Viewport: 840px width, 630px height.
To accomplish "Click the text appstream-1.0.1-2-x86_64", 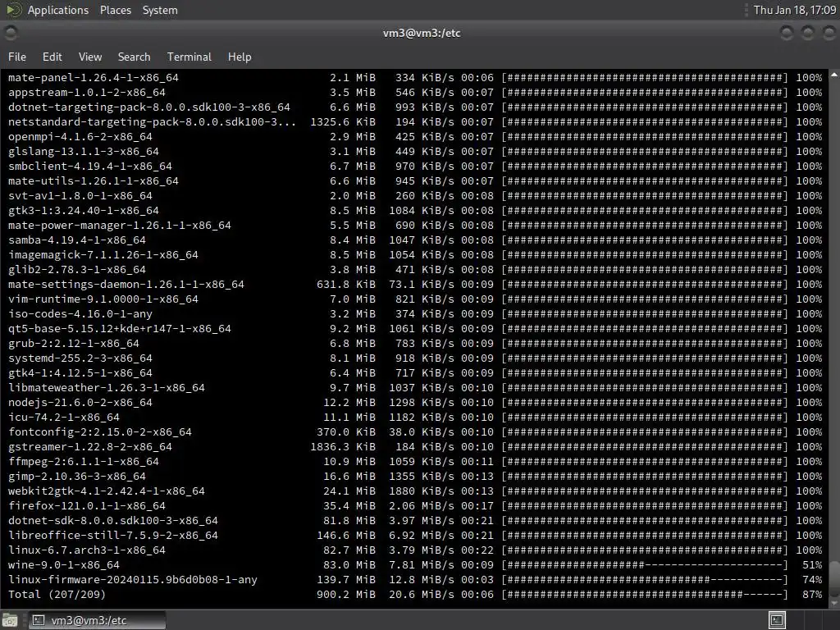I will click(87, 92).
